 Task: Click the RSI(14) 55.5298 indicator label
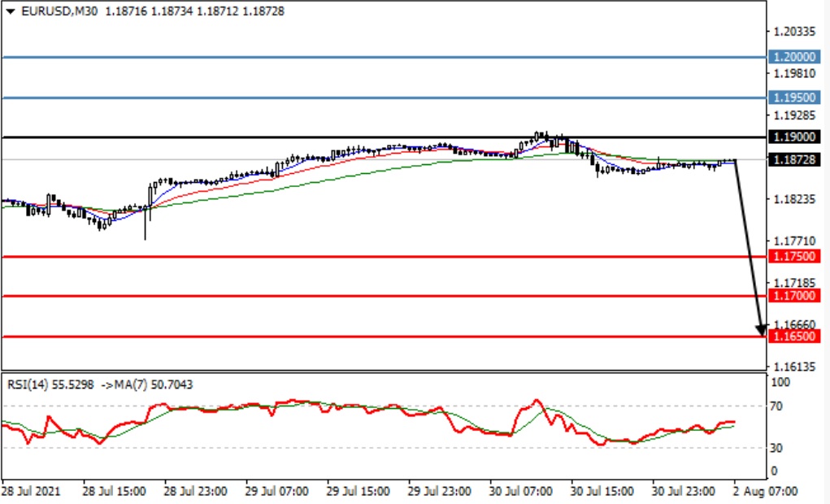pos(50,385)
